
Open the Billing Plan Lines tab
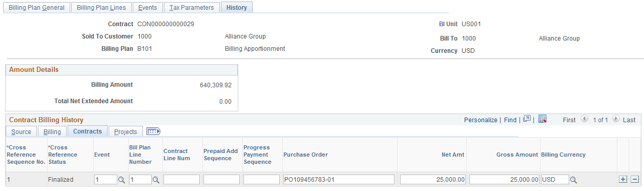tap(101, 8)
